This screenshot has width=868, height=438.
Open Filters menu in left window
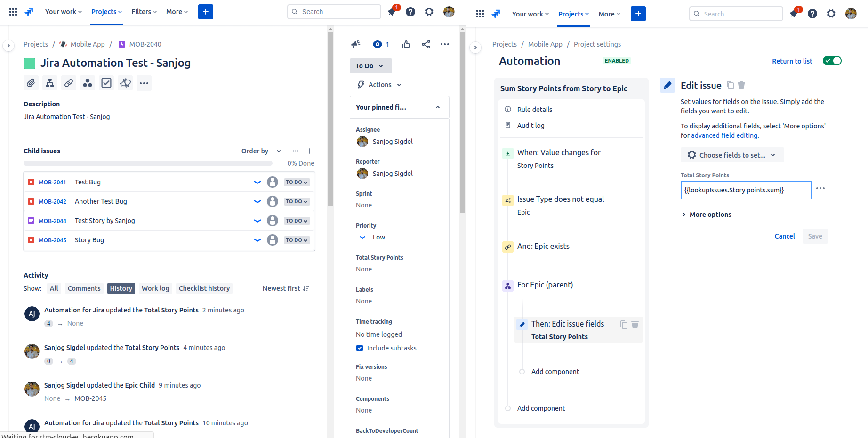[x=144, y=12]
